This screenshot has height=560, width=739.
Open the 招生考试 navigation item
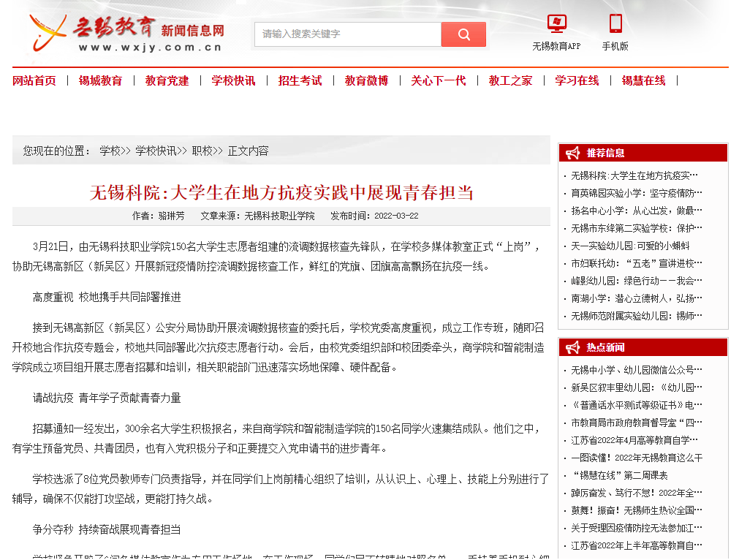pyautogui.click(x=300, y=80)
